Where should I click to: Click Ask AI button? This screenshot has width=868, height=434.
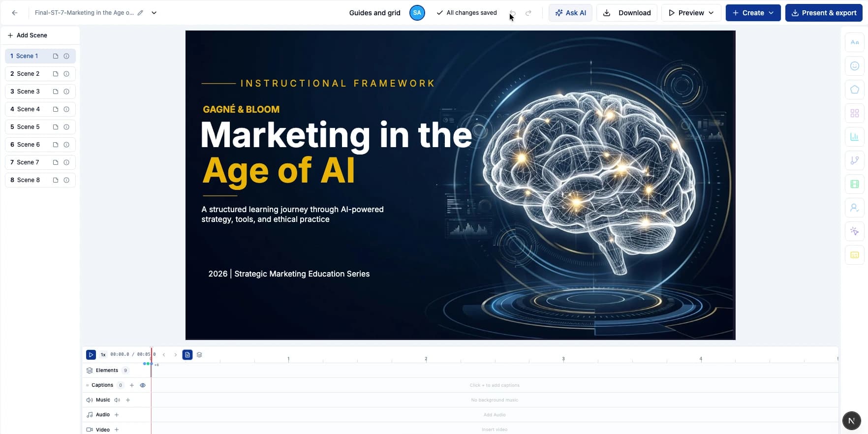click(x=570, y=13)
